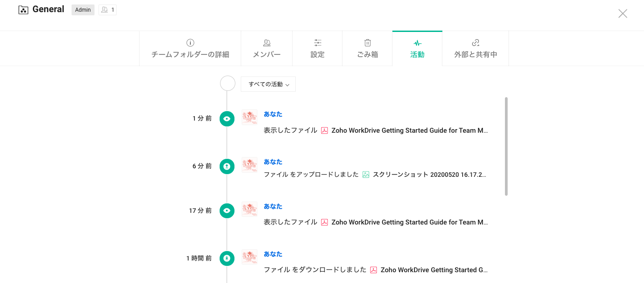Open the 設定 tab

[x=317, y=49]
